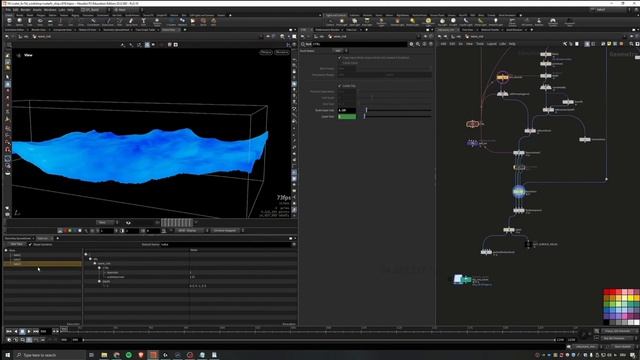Open Task View on taskbar
This screenshot has width=640, height=360.
pyautogui.click(x=91, y=355)
